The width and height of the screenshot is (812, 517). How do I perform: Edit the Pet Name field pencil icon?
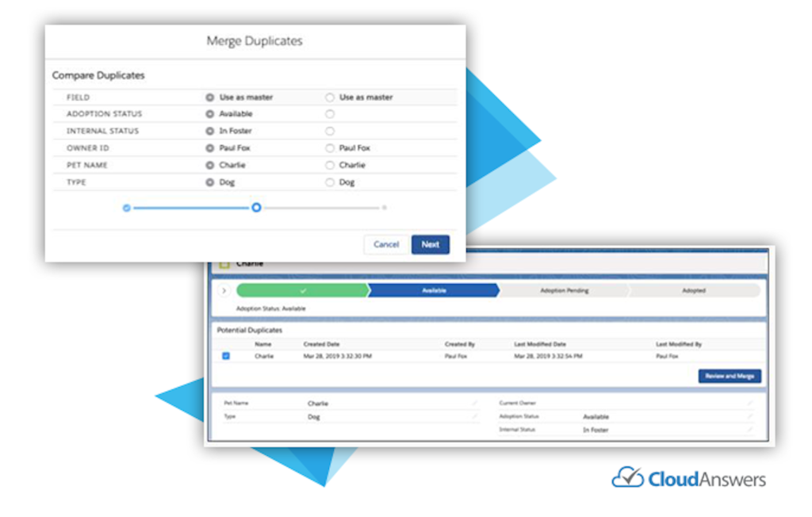pos(474,403)
